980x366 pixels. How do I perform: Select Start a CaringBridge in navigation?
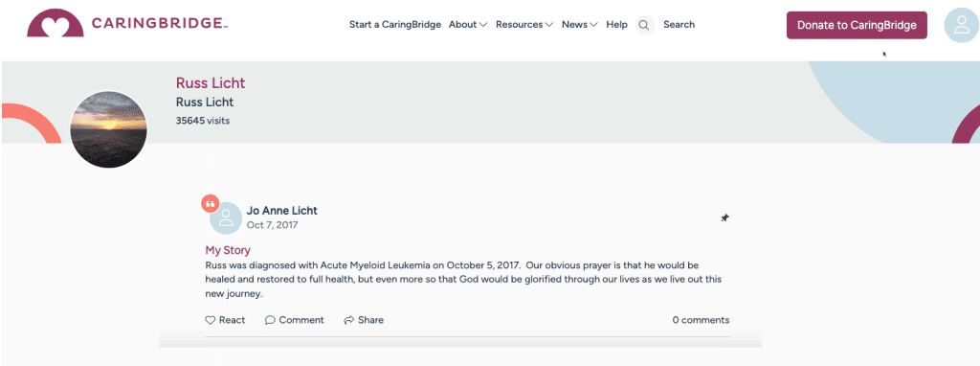click(395, 24)
